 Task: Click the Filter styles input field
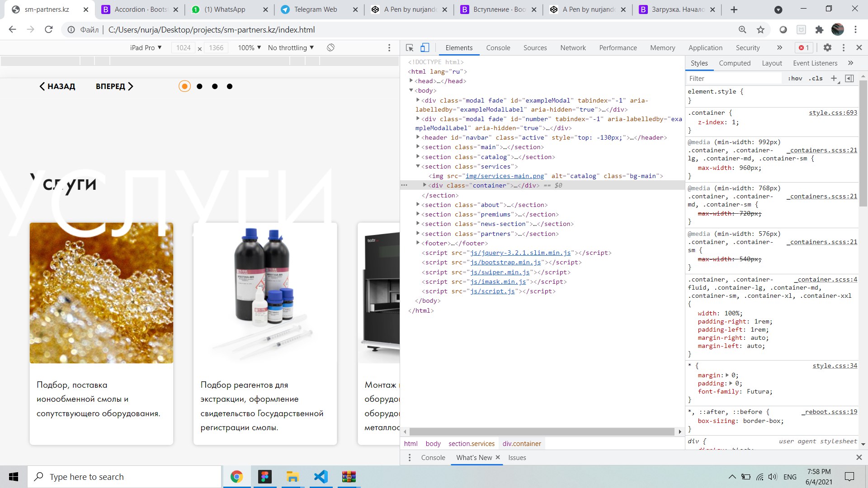point(734,78)
